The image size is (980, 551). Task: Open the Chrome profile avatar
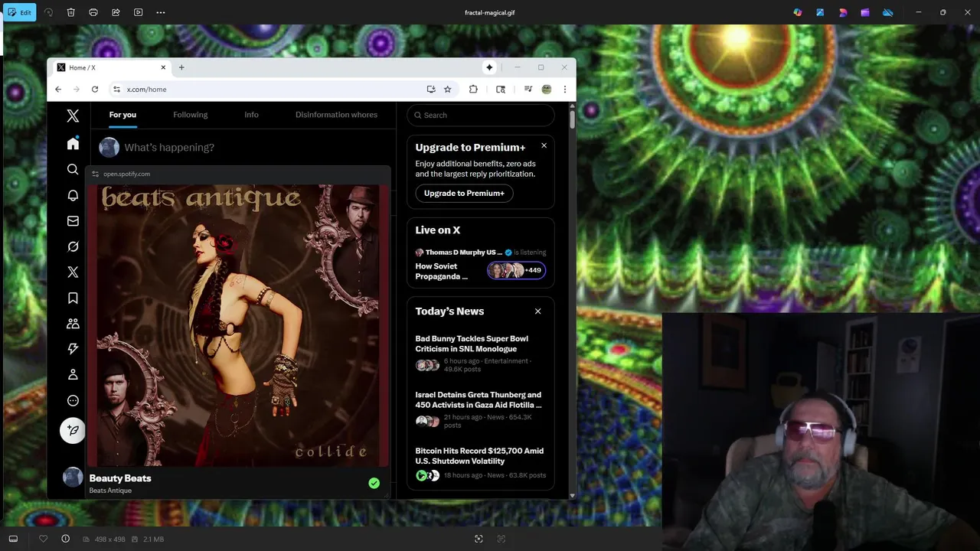coord(547,90)
